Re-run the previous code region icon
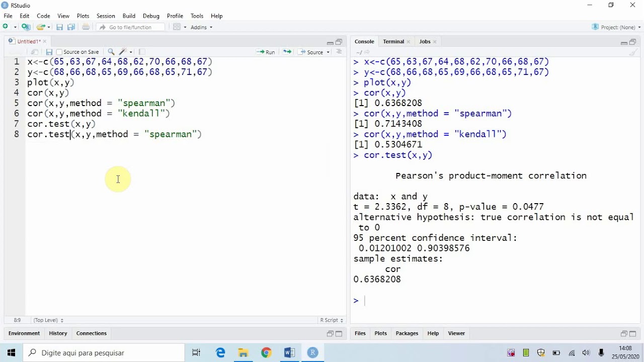644x362 pixels. pyautogui.click(x=287, y=52)
